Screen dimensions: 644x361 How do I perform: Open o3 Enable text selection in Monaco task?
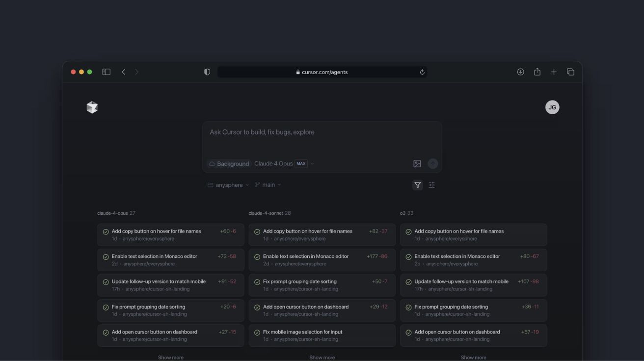coord(474,260)
